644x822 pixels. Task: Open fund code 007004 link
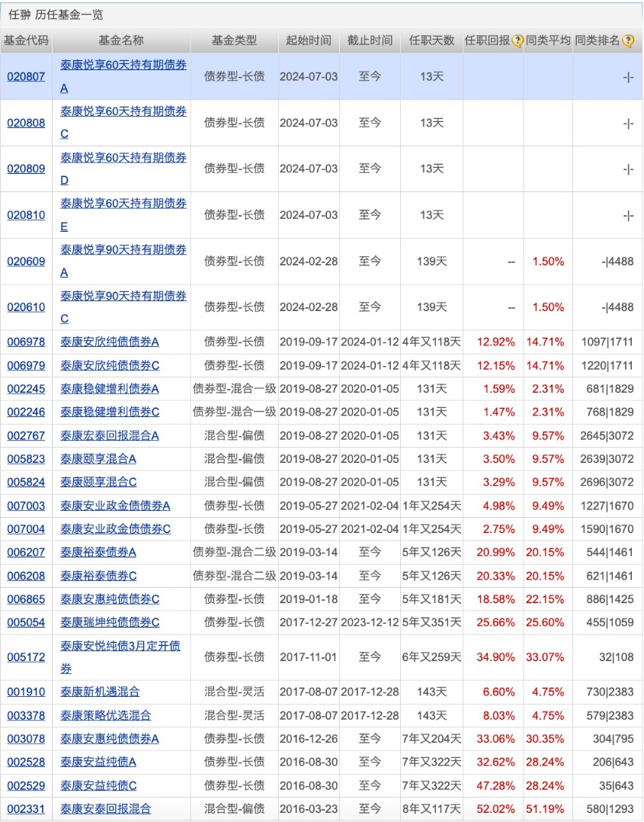tap(26, 529)
